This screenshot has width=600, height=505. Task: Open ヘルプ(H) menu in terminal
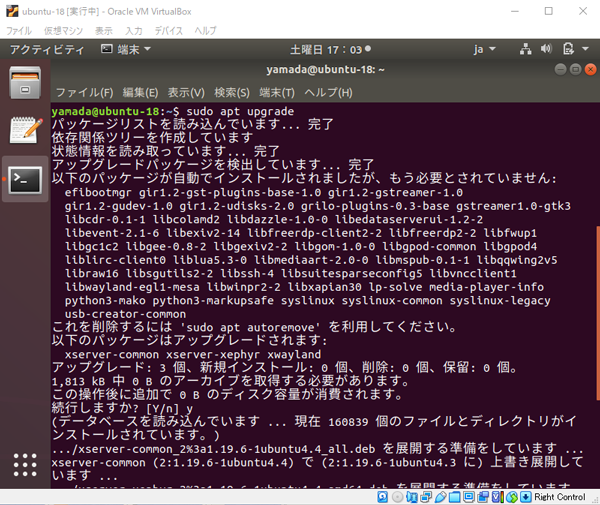click(x=328, y=92)
